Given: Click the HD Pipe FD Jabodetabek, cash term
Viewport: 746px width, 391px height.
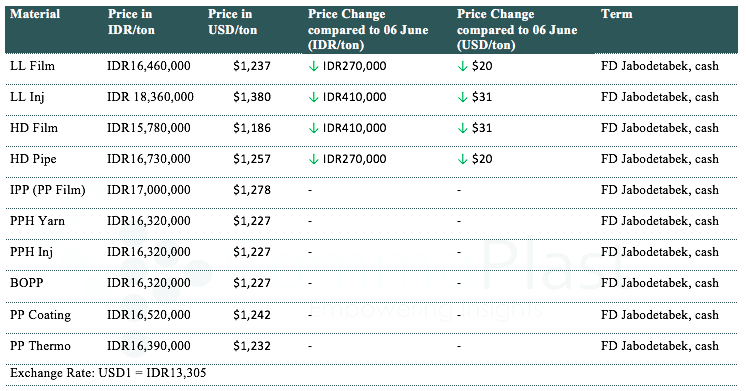Looking at the screenshot, I should coord(659,159).
